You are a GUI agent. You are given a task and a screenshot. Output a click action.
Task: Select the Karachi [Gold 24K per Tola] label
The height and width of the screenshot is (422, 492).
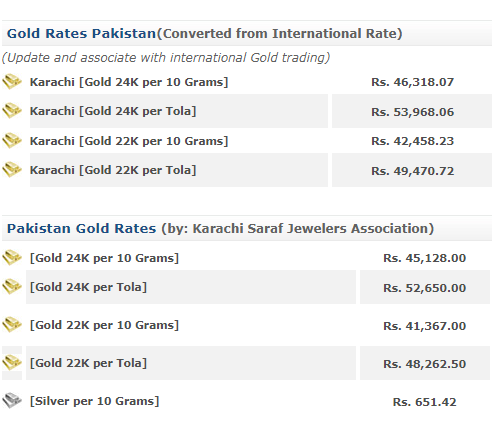(113, 111)
